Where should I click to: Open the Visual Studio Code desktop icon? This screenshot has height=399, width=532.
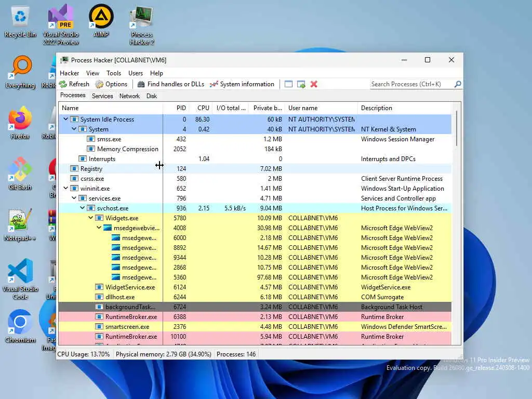coord(20,279)
